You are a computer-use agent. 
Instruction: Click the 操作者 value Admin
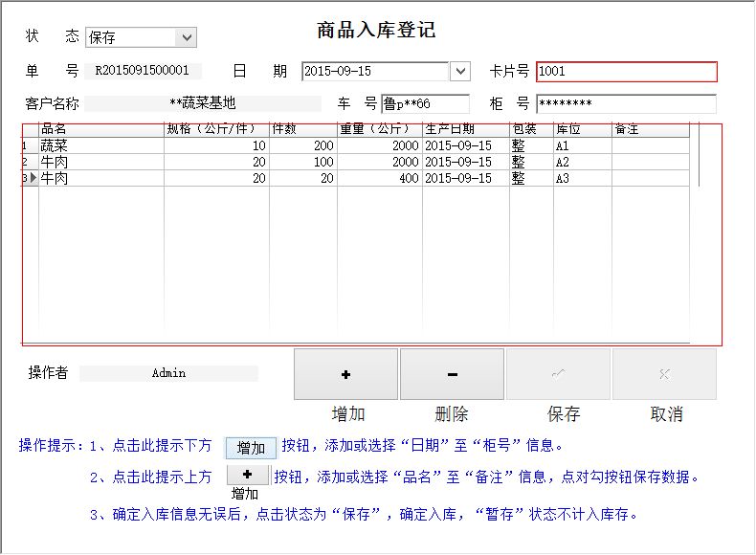click(168, 373)
